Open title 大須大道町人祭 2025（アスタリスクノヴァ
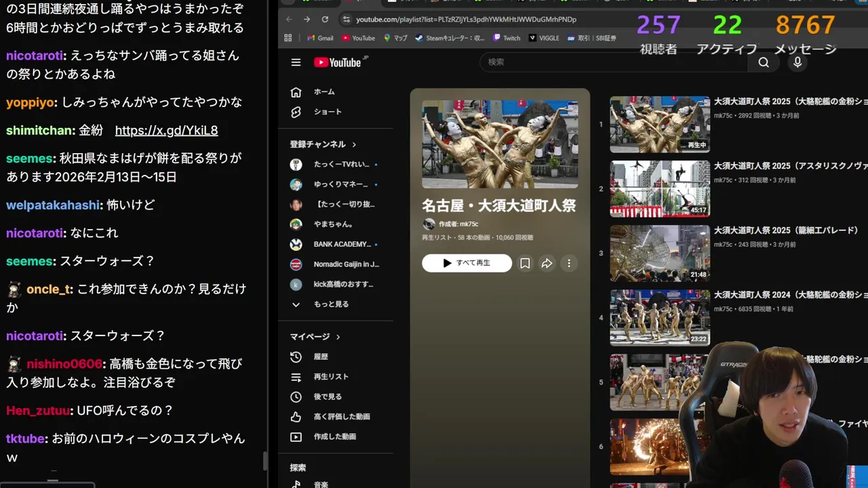 [x=791, y=166]
